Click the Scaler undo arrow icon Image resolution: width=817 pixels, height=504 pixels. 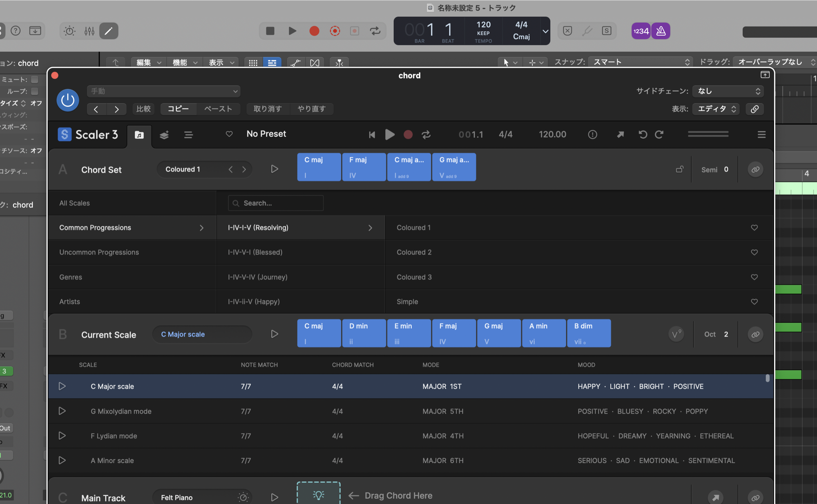tap(643, 135)
